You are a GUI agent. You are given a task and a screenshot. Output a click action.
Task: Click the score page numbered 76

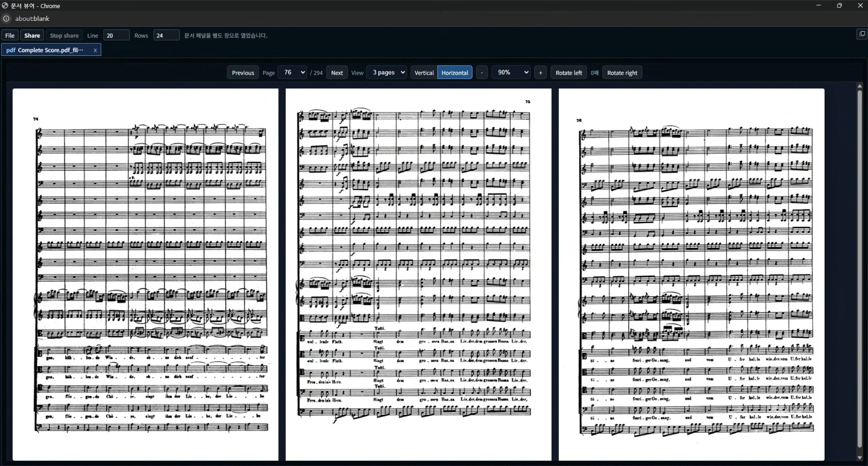coord(691,274)
